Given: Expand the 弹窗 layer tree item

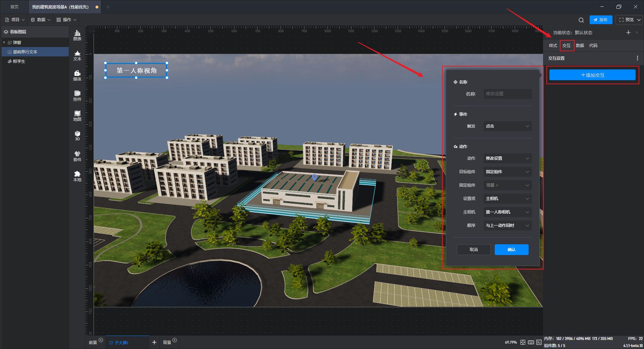Looking at the screenshot, I should tap(4, 43).
